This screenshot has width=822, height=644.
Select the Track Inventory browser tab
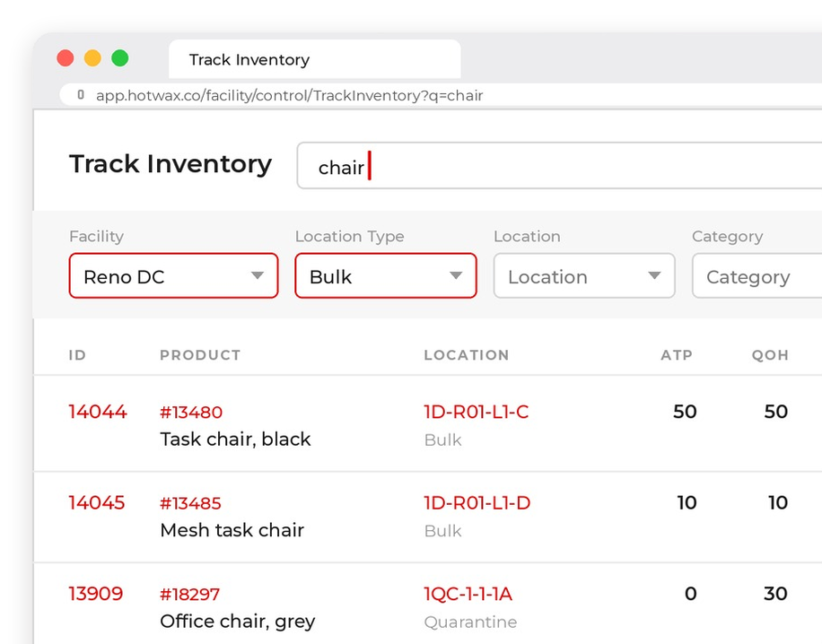tap(315, 59)
